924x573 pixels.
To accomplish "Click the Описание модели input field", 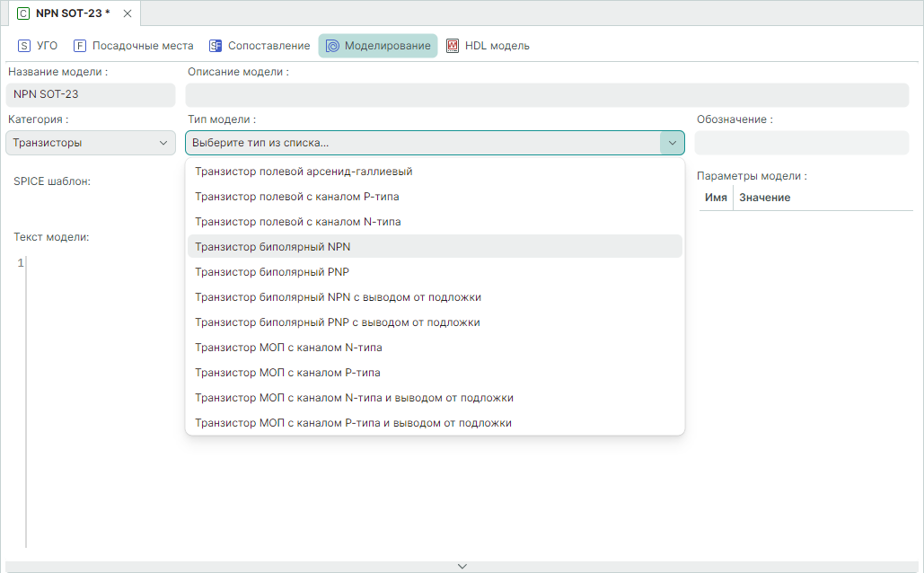I will coord(547,95).
